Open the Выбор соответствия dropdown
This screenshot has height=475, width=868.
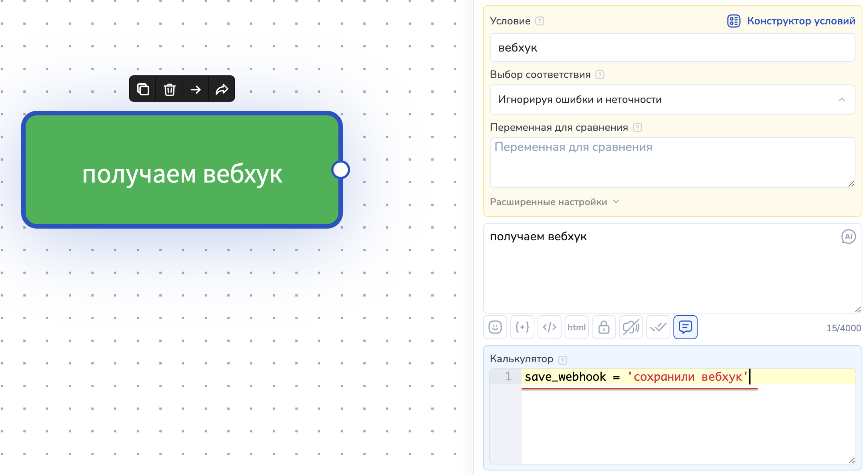pos(672,100)
